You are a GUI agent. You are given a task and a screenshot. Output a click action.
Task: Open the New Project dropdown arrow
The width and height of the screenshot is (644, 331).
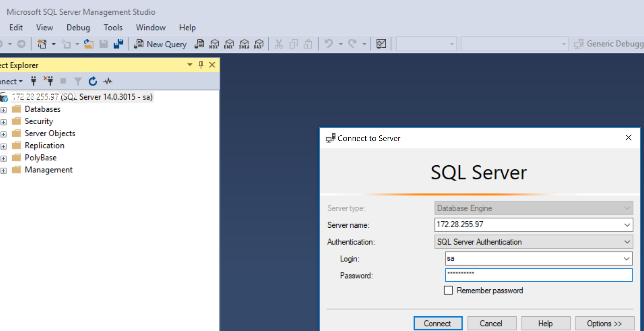(54, 44)
